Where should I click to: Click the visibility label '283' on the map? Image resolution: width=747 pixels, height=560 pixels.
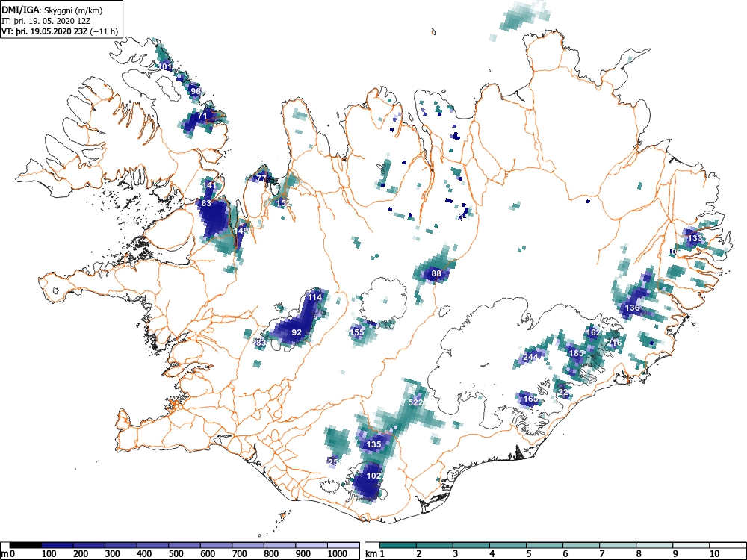point(260,343)
